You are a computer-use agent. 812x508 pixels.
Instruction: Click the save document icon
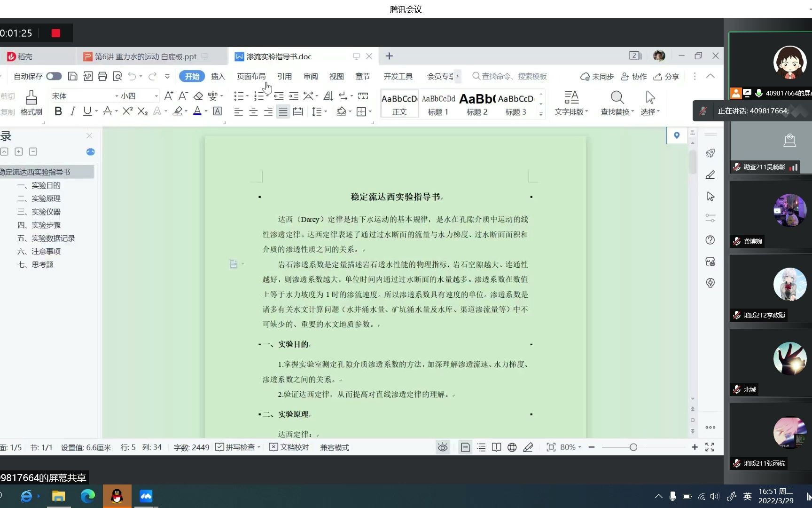(72, 76)
